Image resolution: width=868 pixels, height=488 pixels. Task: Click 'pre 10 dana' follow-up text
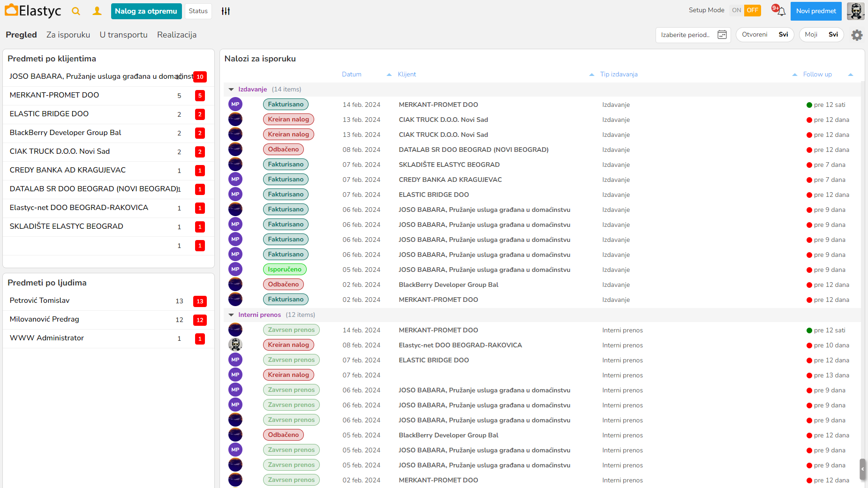[831, 345]
